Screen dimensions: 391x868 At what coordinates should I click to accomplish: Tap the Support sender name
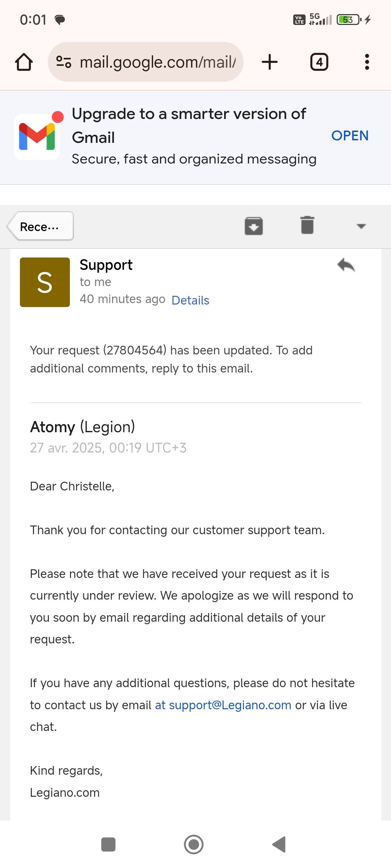click(106, 265)
